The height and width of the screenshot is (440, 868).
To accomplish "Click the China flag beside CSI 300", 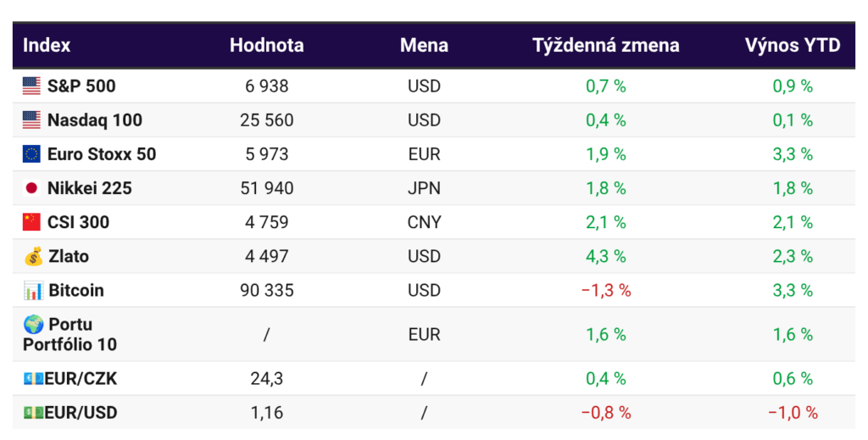I will click(x=31, y=222).
